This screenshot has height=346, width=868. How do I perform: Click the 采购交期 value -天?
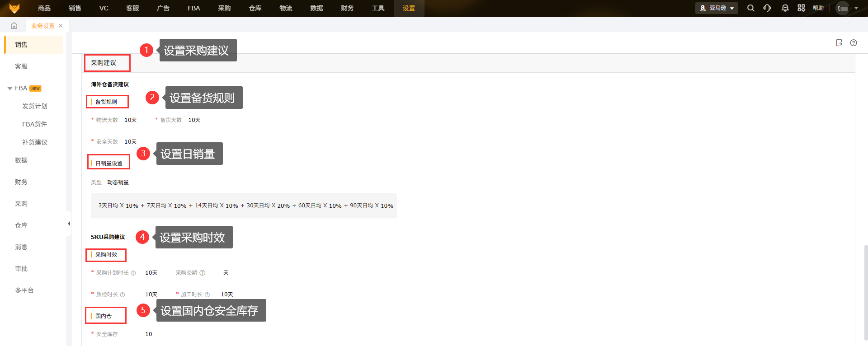(x=225, y=273)
